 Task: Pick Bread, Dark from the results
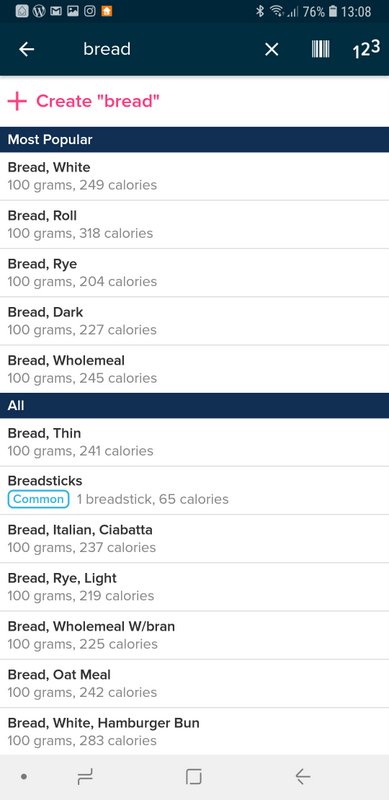coord(194,321)
